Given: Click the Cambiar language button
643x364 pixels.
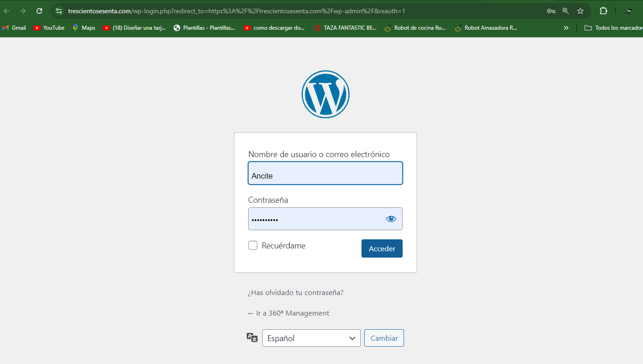Looking at the screenshot, I should click(x=384, y=338).
